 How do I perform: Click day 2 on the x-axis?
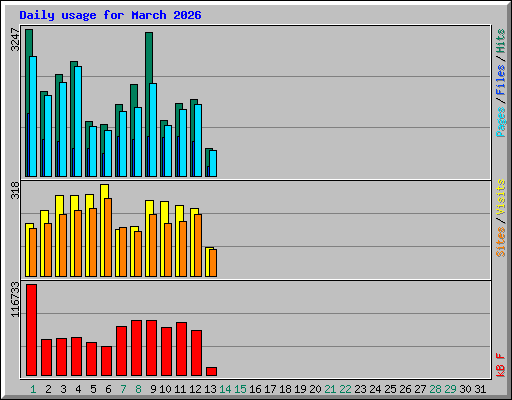48,389
